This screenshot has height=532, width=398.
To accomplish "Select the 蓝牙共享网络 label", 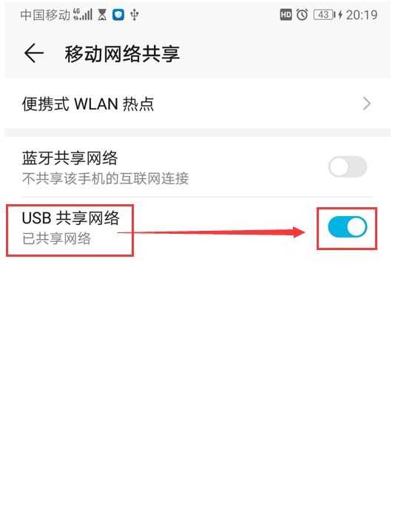I will (x=70, y=158).
